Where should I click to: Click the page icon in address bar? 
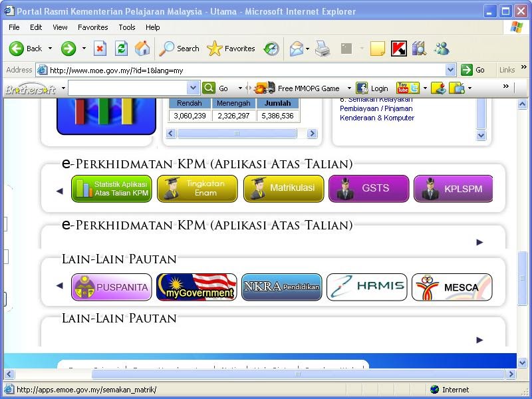[42, 70]
